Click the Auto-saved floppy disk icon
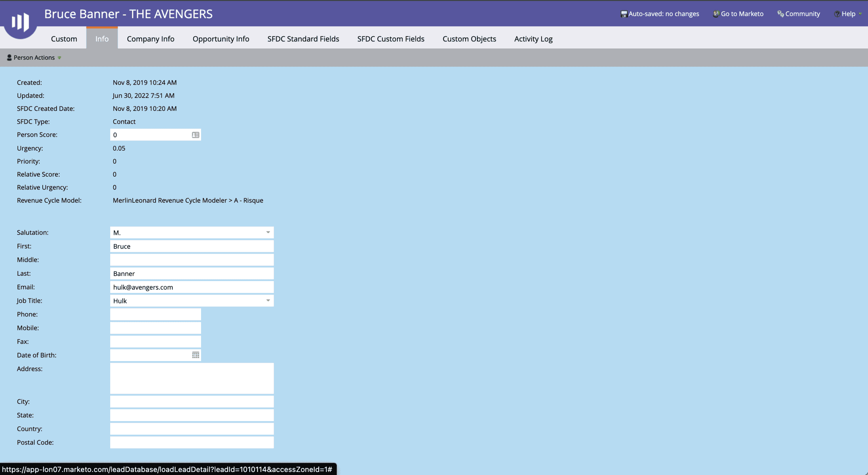 coord(624,14)
